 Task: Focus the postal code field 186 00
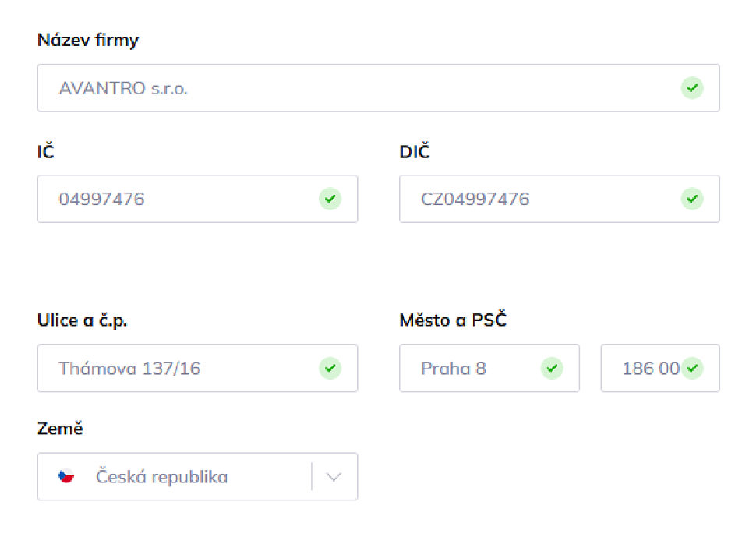[x=661, y=368]
